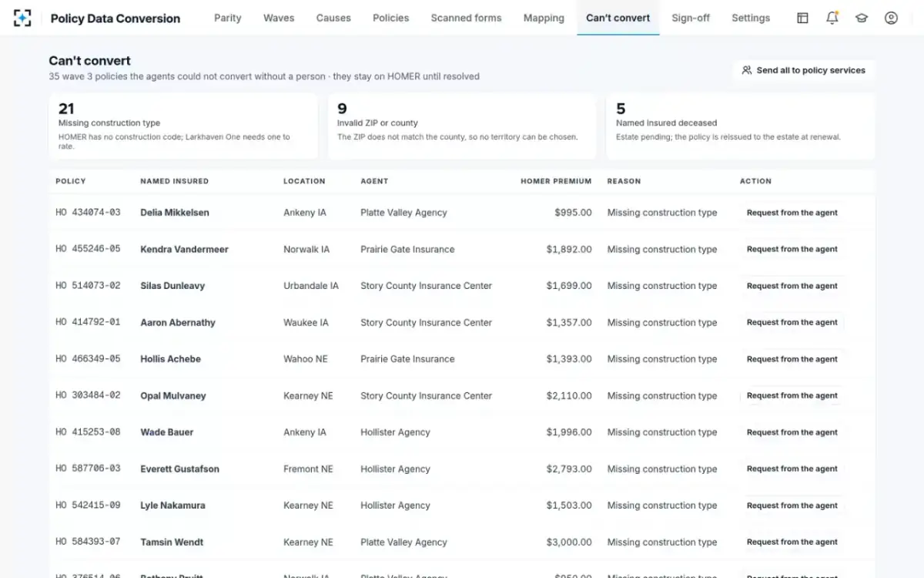Request from the agent for Delia Mikkelsen
Screen dimensions: 924x578
click(x=792, y=213)
